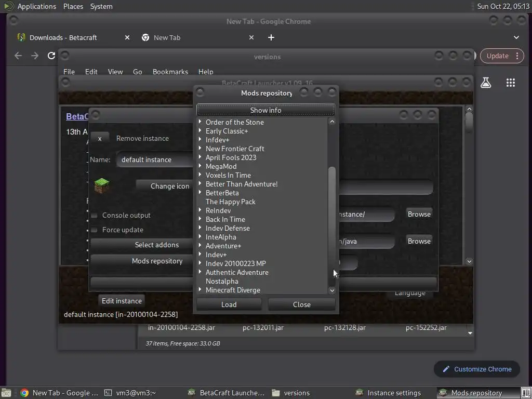Click the Customize Chrome button
Screen dimensions: 532x399
[x=477, y=369]
